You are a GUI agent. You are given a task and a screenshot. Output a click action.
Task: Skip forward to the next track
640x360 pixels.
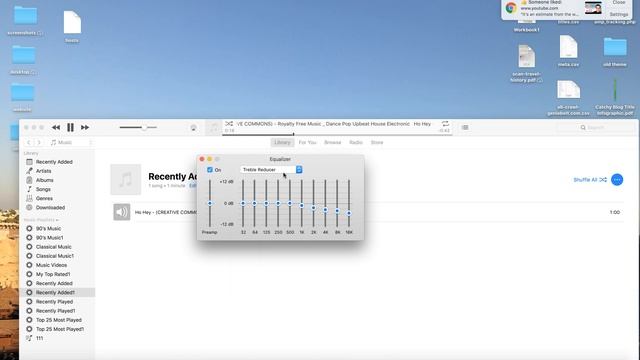[x=85, y=127]
